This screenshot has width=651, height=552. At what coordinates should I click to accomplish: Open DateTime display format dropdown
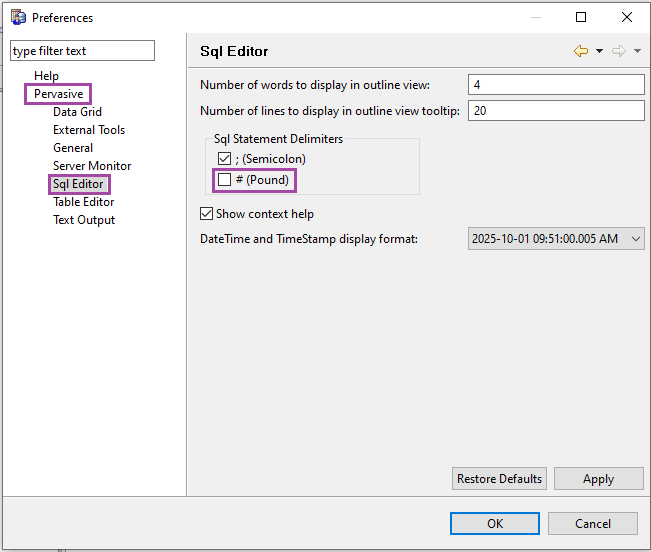556,239
